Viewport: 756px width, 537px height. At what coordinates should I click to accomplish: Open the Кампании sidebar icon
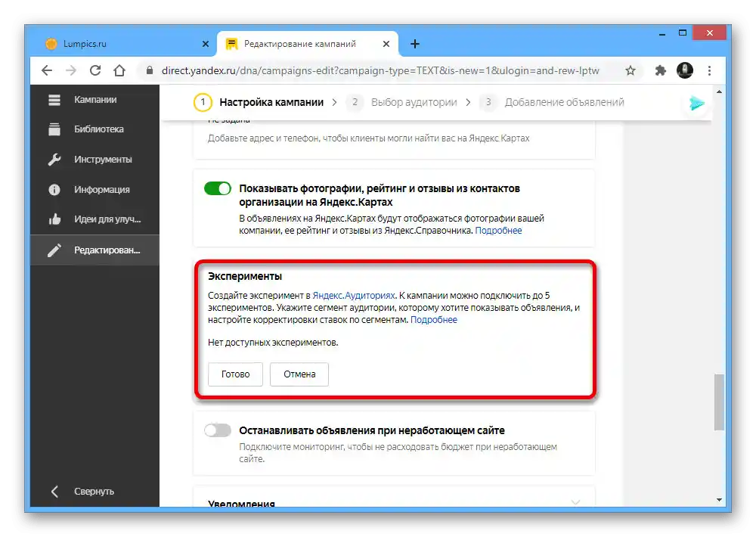(x=54, y=100)
